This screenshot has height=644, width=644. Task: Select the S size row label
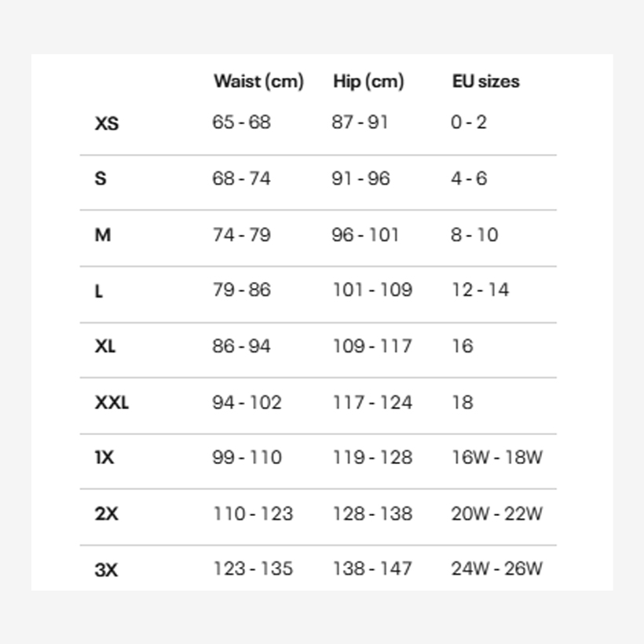coord(100,179)
